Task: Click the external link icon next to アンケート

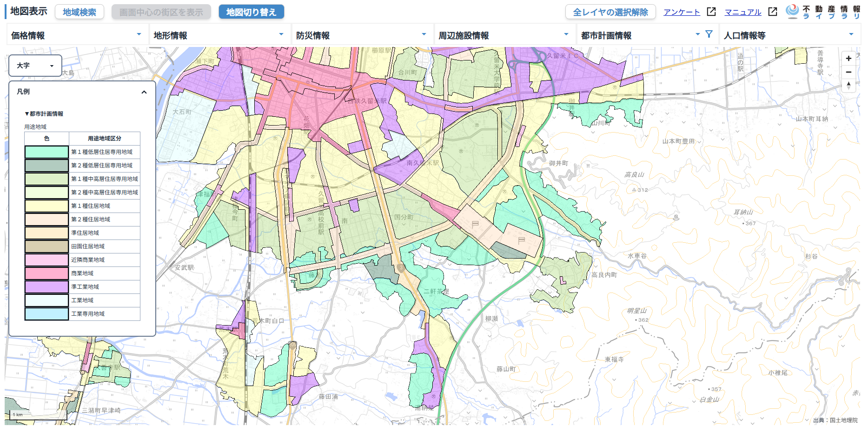Action: (x=711, y=12)
